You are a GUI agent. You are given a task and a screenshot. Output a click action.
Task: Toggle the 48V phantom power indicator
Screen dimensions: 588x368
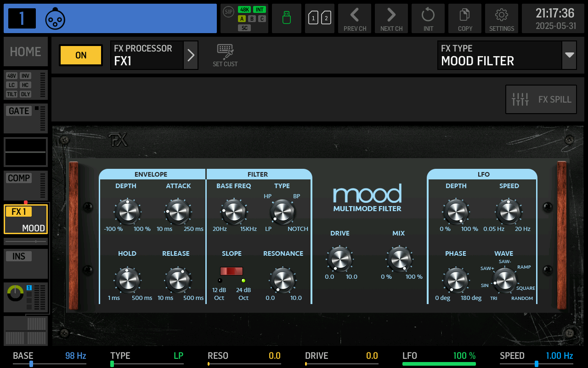(12, 76)
